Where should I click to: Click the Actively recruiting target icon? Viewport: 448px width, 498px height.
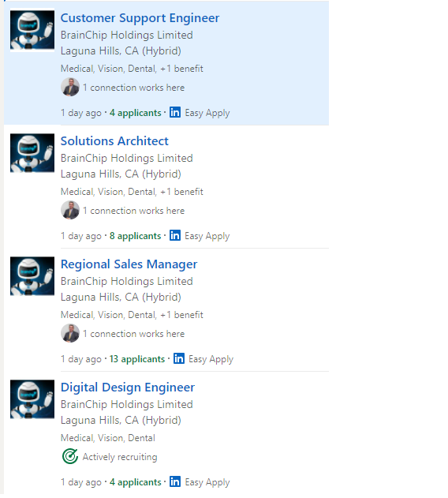[70, 456]
